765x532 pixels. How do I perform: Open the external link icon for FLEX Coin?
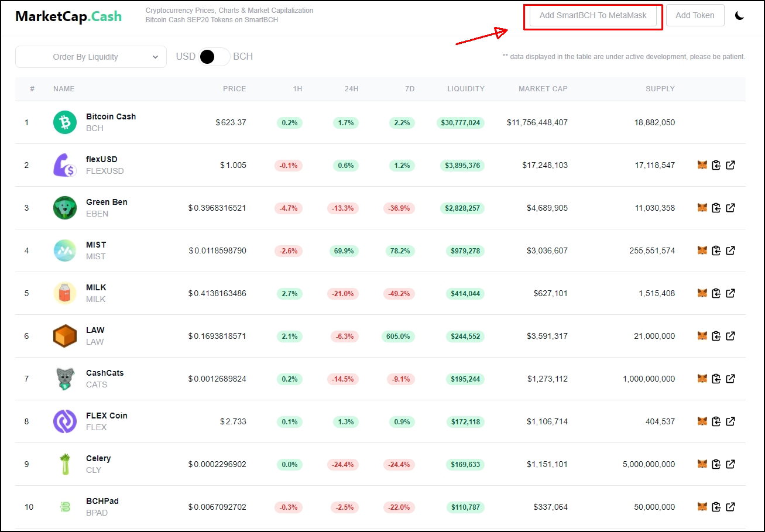730,421
